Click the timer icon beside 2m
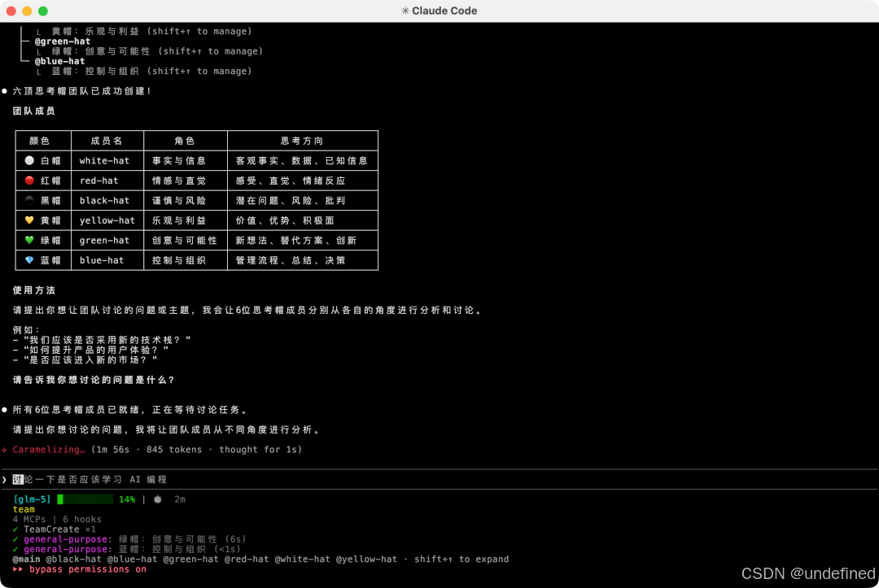879x588 pixels. (158, 499)
